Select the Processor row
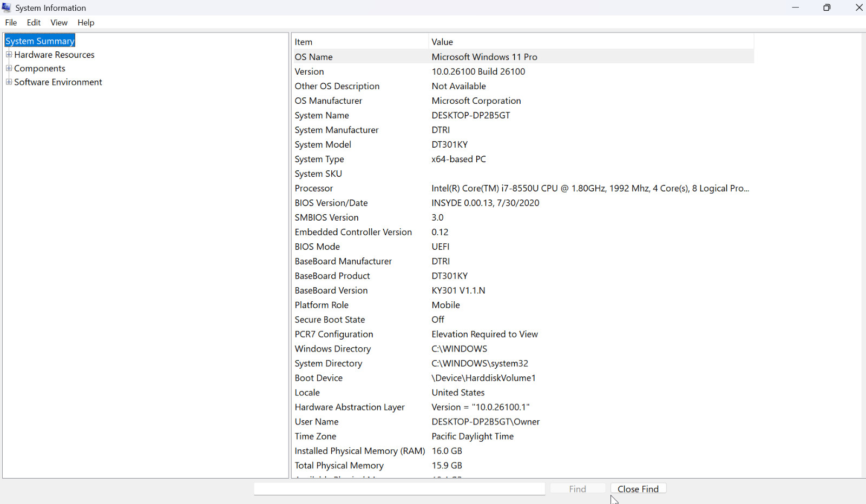 pyautogui.click(x=523, y=188)
